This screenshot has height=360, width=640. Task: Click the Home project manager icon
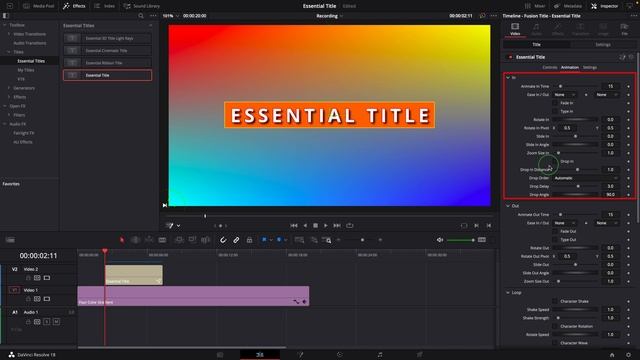click(x=612, y=355)
